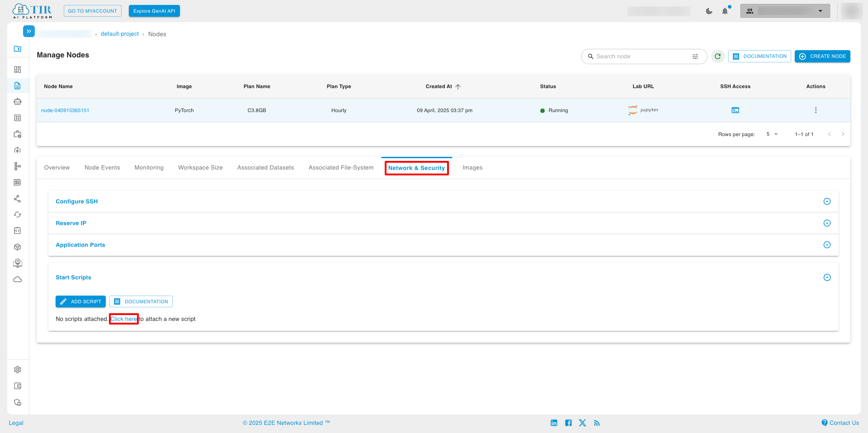Click the TIR AI Platform logo

[x=32, y=11]
